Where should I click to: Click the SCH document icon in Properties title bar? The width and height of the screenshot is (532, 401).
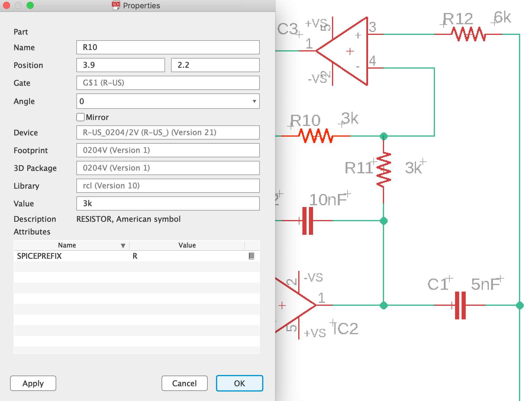115,5
